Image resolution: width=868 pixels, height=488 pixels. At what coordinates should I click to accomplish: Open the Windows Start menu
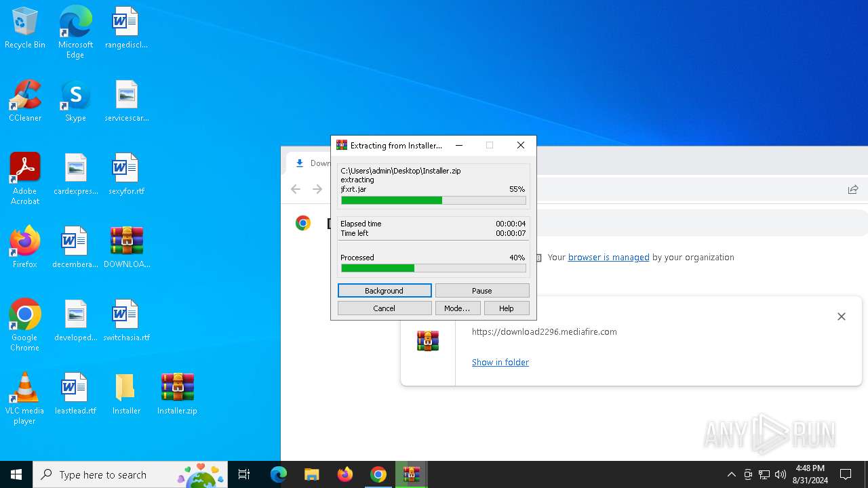pos(16,474)
